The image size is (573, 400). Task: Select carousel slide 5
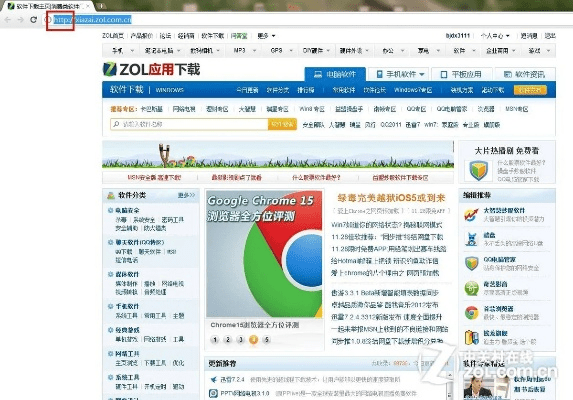click(x=267, y=339)
